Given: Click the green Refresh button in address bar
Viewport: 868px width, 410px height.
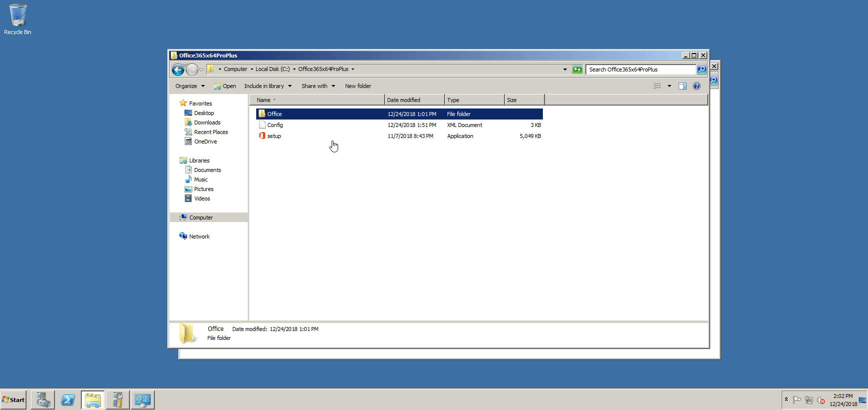Looking at the screenshot, I should tap(577, 69).
